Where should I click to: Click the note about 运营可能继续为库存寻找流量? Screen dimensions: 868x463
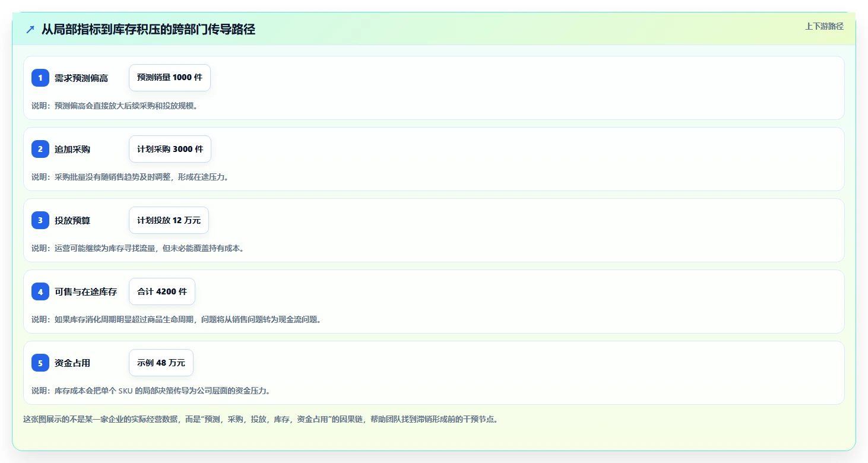[138, 248]
